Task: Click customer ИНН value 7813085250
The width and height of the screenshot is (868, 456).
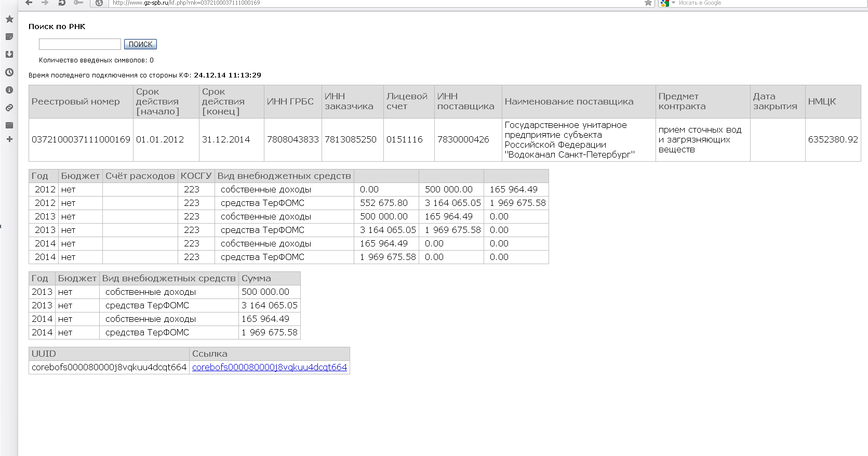Action: 351,139
